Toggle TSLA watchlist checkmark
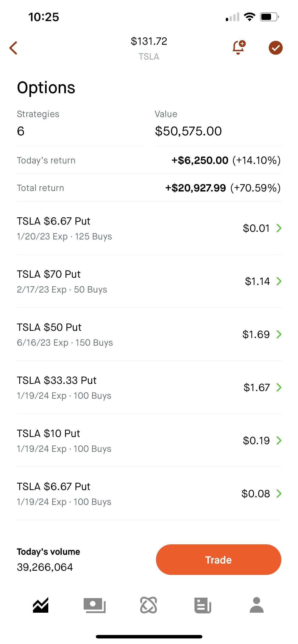The height and width of the screenshot is (644, 298). 275,48
